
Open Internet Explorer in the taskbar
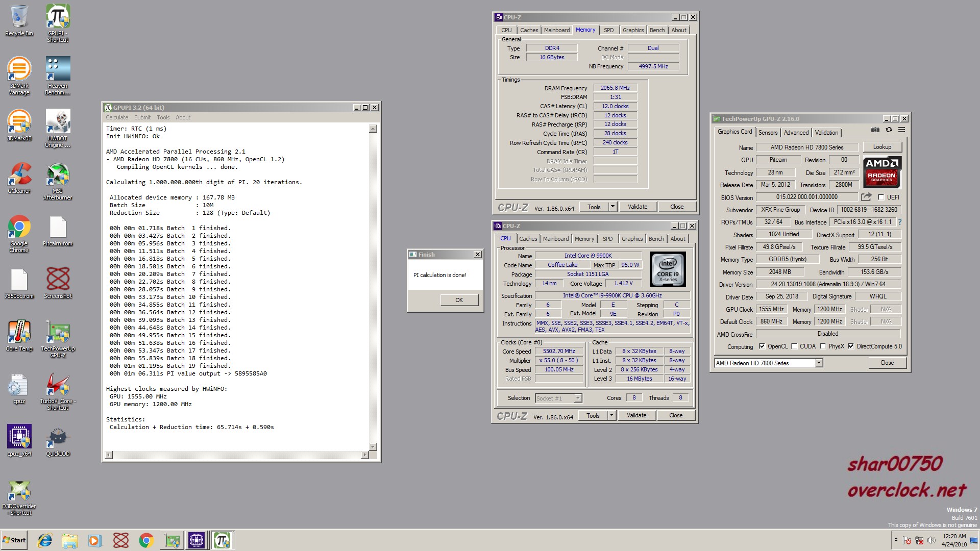(x=45, y=540)
